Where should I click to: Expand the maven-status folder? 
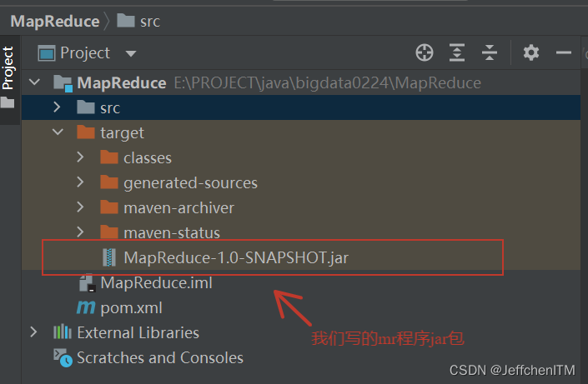coord(80,232)
